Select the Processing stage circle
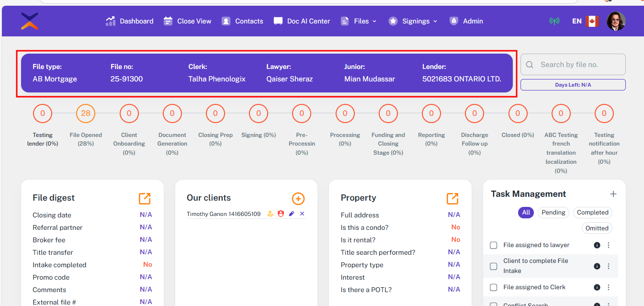Screen dimensions: 644x306 345,113
